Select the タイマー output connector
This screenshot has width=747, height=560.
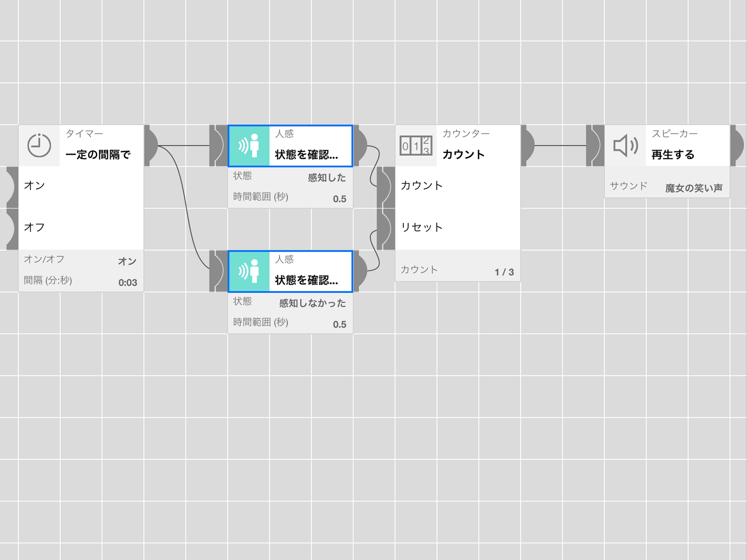click(151, 145)
